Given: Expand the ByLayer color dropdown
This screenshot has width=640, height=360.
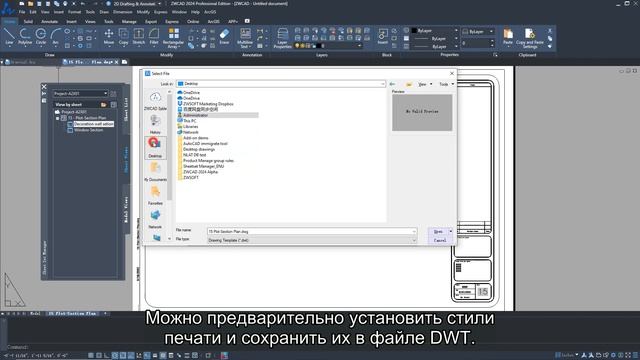Looking at the screenshot, I should [456, 31].
